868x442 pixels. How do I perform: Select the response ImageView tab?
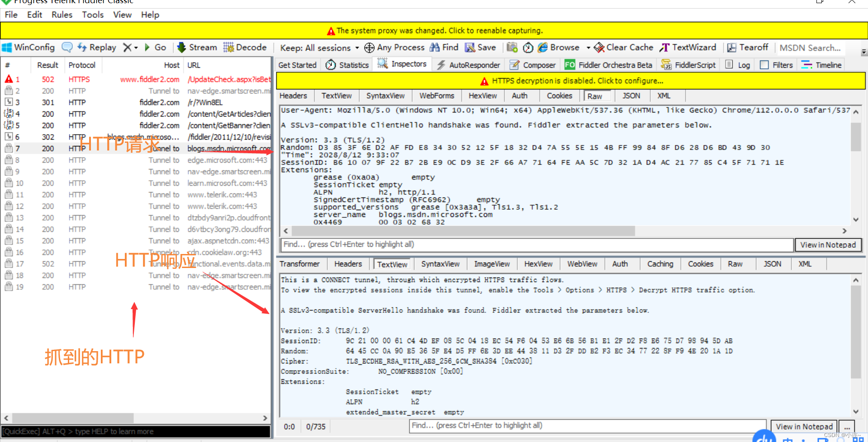492,264
